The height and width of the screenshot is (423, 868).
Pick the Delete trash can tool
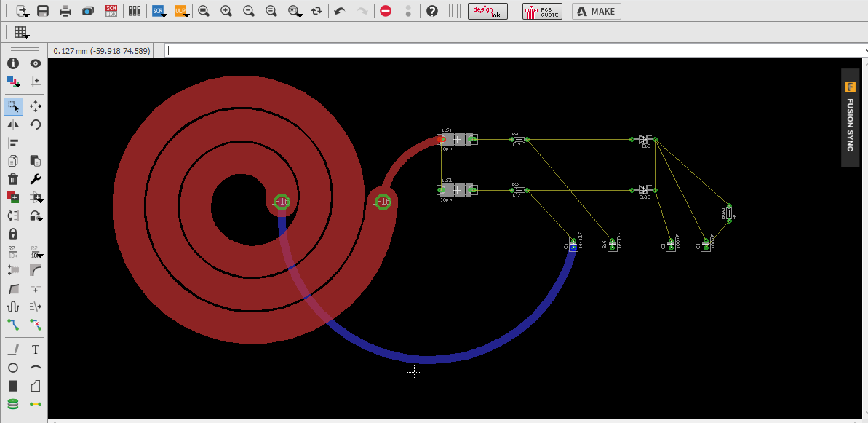tap(13, 179)
